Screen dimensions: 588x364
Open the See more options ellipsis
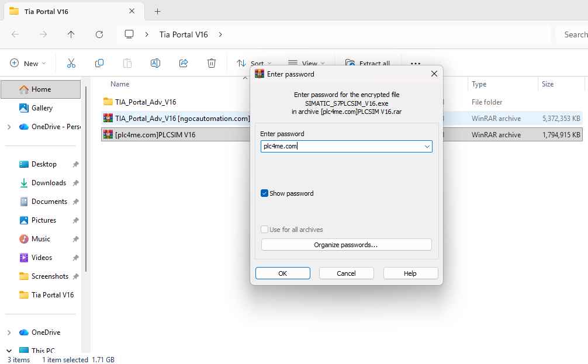click(416, 63)
